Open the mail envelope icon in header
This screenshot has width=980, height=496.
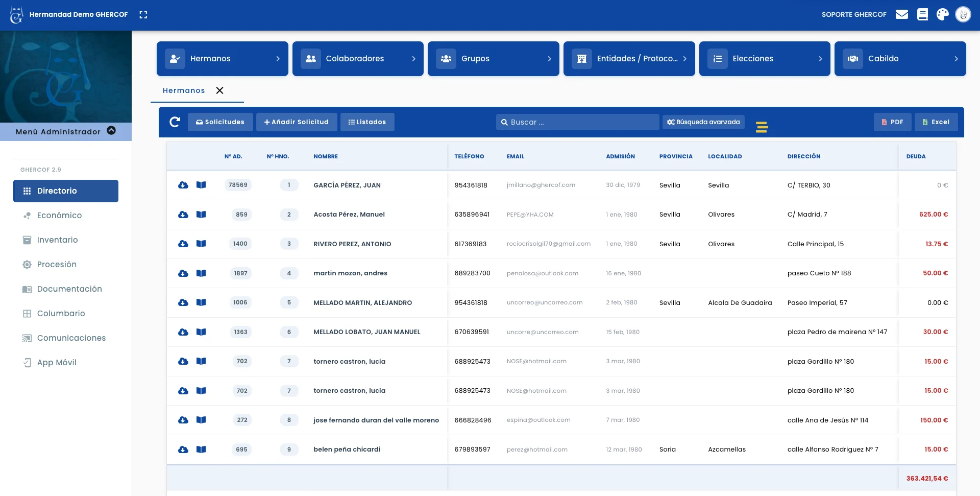[x=902, y=14]
